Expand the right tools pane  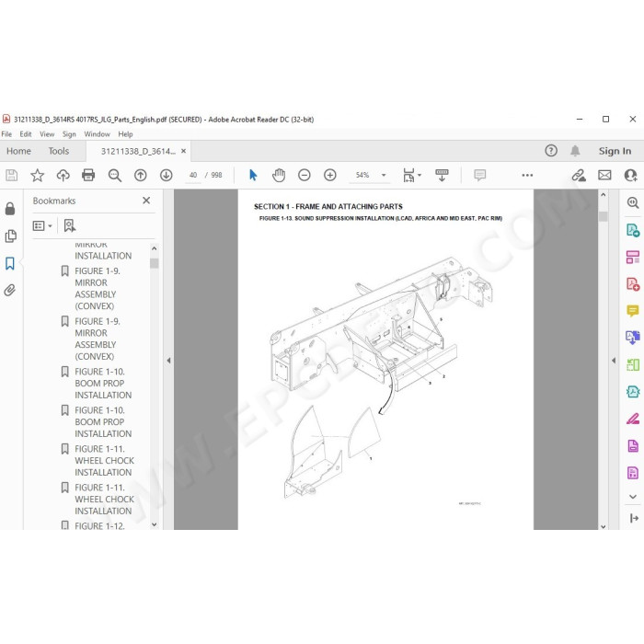(x=634, y=518)
